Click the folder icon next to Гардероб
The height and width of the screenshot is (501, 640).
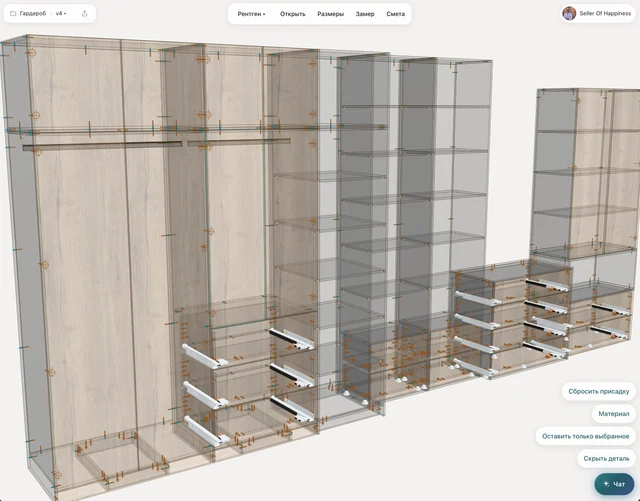point(13,13)
